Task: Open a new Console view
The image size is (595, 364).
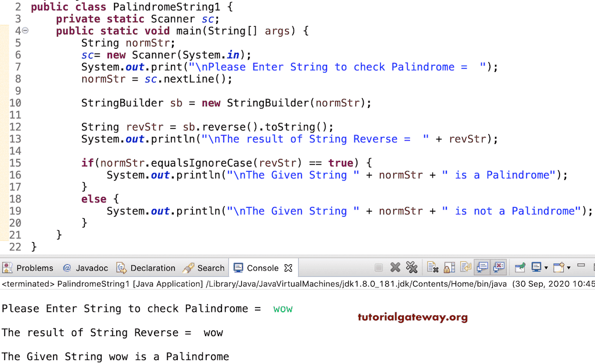Action: (557, 267)
